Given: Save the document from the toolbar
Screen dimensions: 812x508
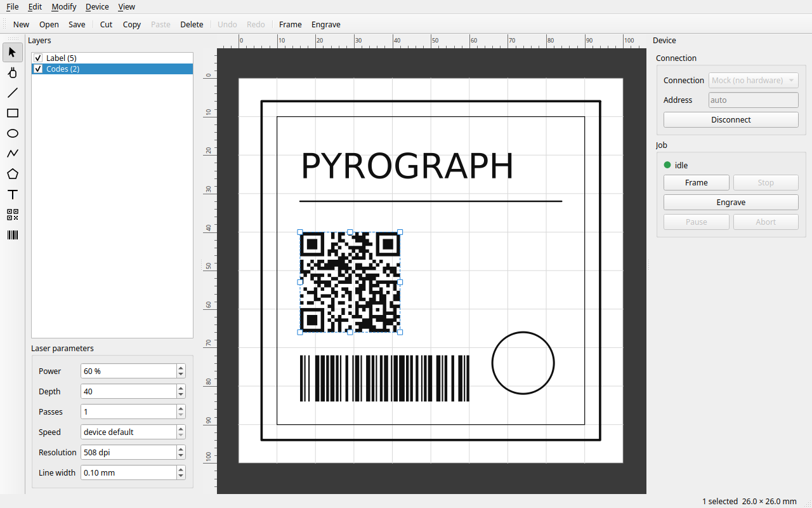Looking at the screenshot, I should coord(77,24).
